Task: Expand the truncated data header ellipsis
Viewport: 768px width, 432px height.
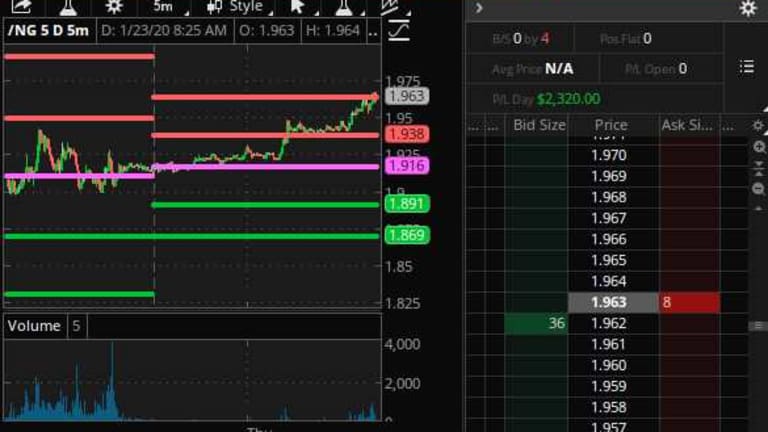Action: click(x=373, y=32)
